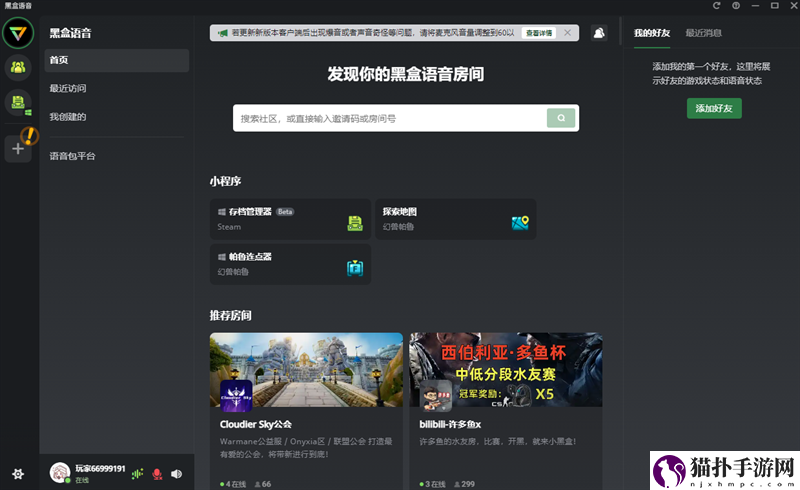Image resolution: width=800 pixels, height=490 pixels.
Task: Click 66 member count on Cloudier Sky card
Action: click(x=262, y=484)
